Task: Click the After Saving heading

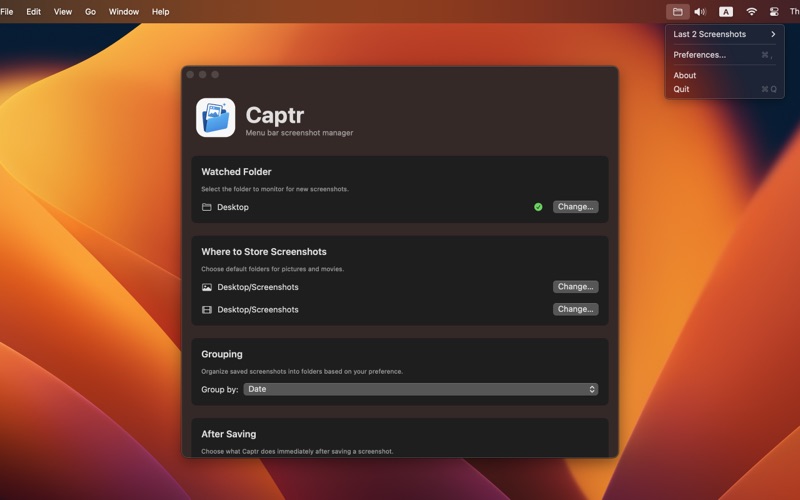Action: [229, 434]
